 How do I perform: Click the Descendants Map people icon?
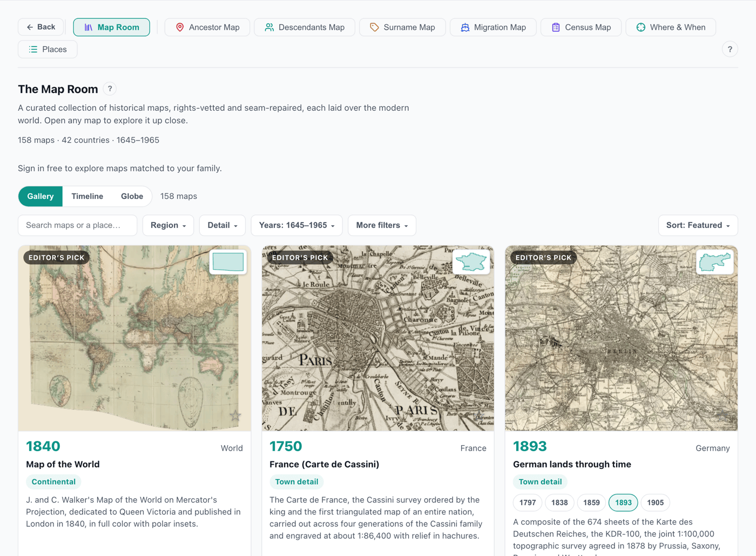pyautogui.click(x=269, y=27)
